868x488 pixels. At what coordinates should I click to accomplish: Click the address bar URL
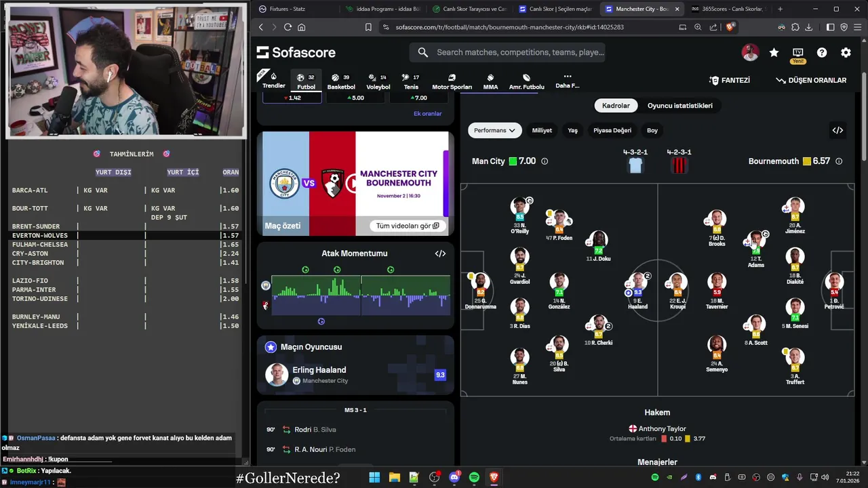point(509,27)
